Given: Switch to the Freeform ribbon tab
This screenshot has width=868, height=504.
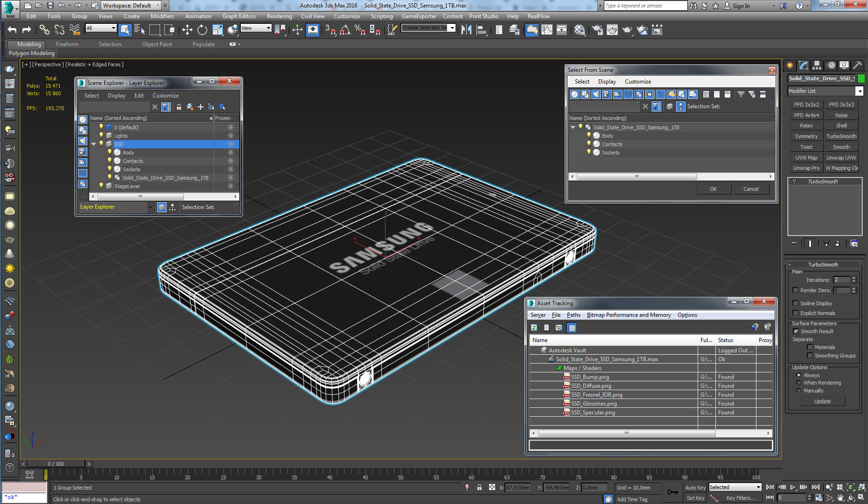Looking at the screenshot, I should click(67, 44).
